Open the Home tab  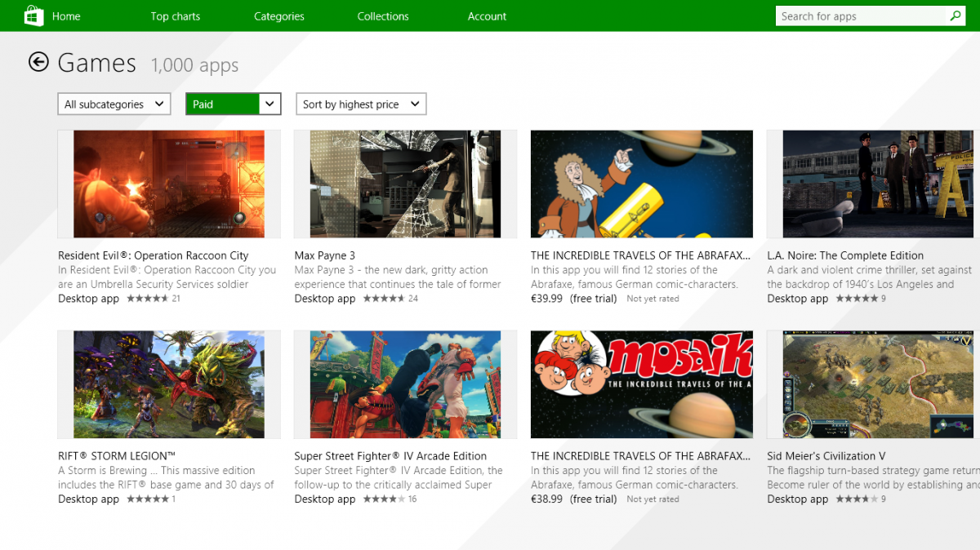click(67, 16)
